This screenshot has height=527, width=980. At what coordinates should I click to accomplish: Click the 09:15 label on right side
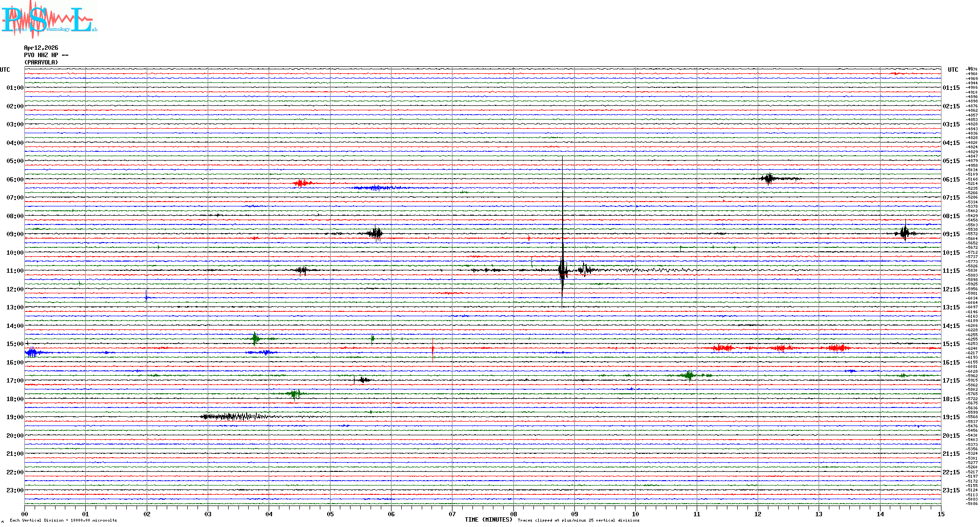pos(951,234)
